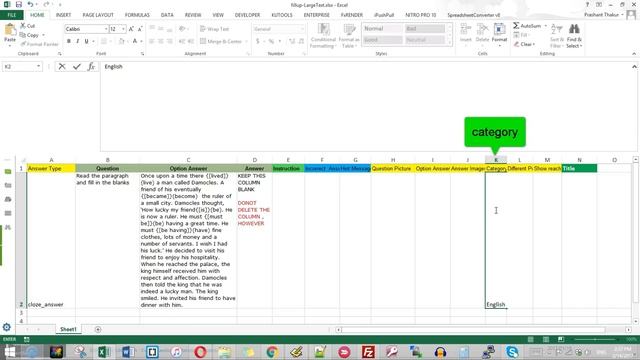Image resolution: width=640 pixels, height=360 pixels.
Task: Open Word from the taskbar
Action: tap(128, 351)
